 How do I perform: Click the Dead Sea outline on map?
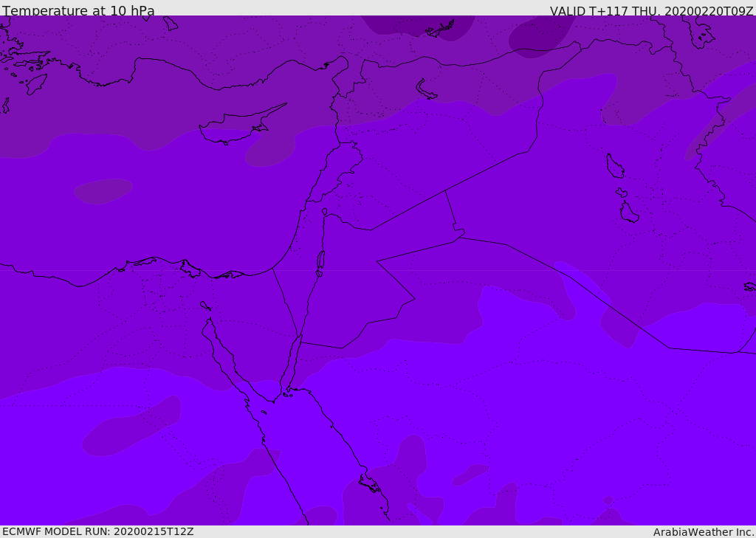click(x=320, y=263)
